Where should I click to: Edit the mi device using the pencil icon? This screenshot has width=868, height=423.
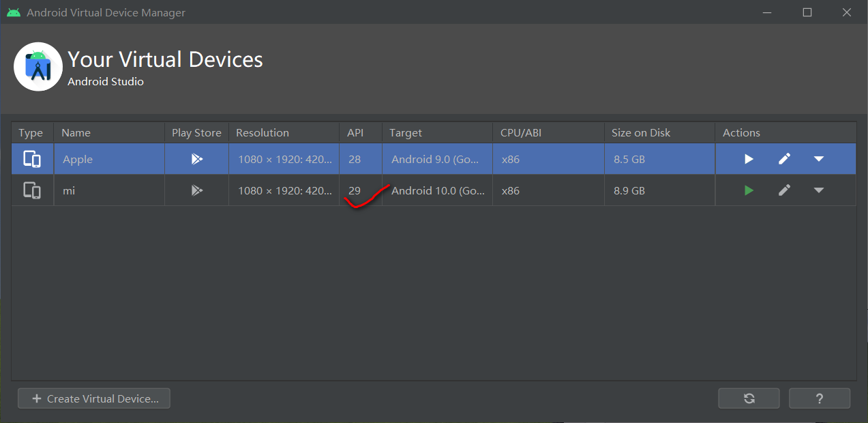tap(783, 190)
